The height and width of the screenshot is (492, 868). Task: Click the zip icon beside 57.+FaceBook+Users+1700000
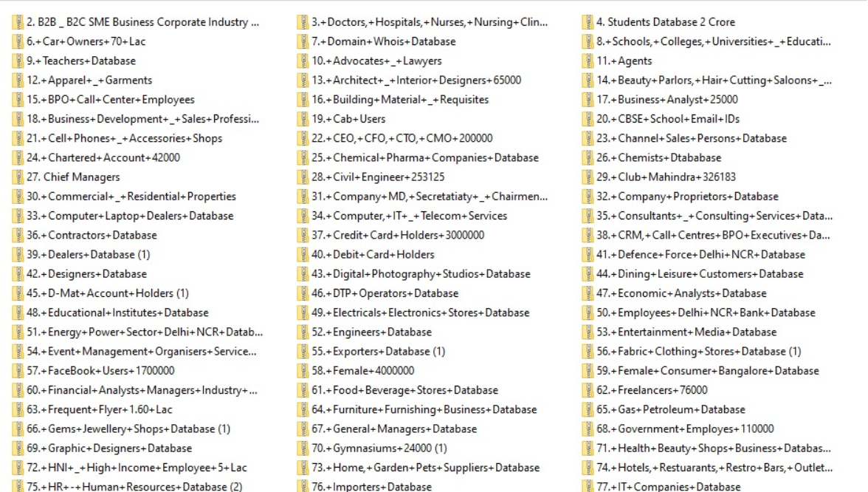[x=18, y=371]
